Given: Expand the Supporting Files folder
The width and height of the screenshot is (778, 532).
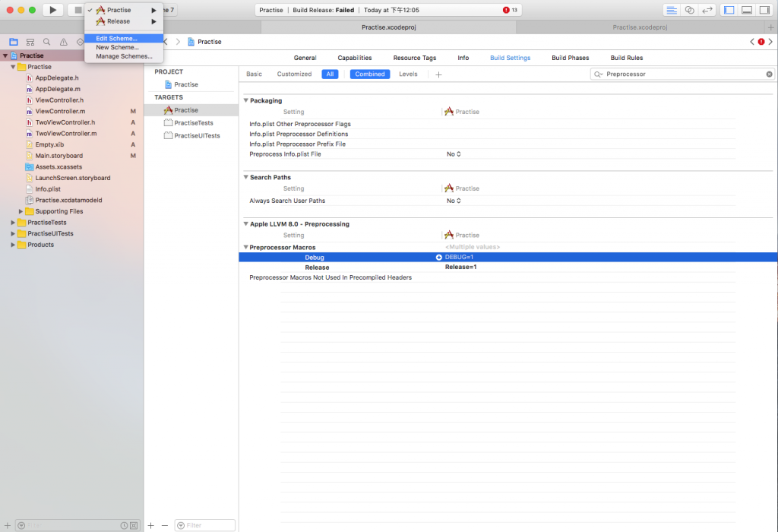Looking at the screenshot, I should (x=21, y=211).
